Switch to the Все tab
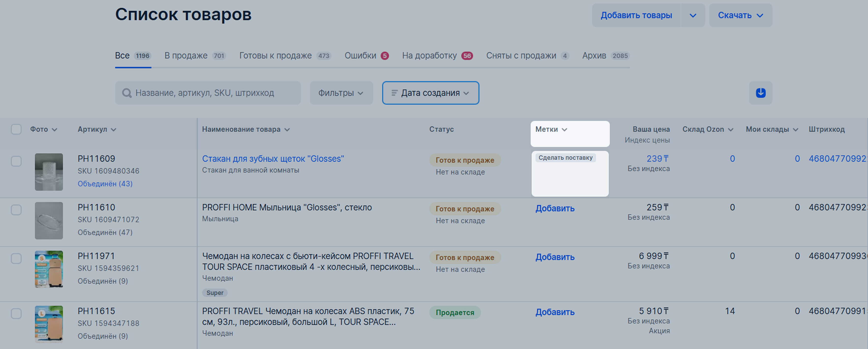This screenshot has width=868, height=349. [x=133, y=56]
